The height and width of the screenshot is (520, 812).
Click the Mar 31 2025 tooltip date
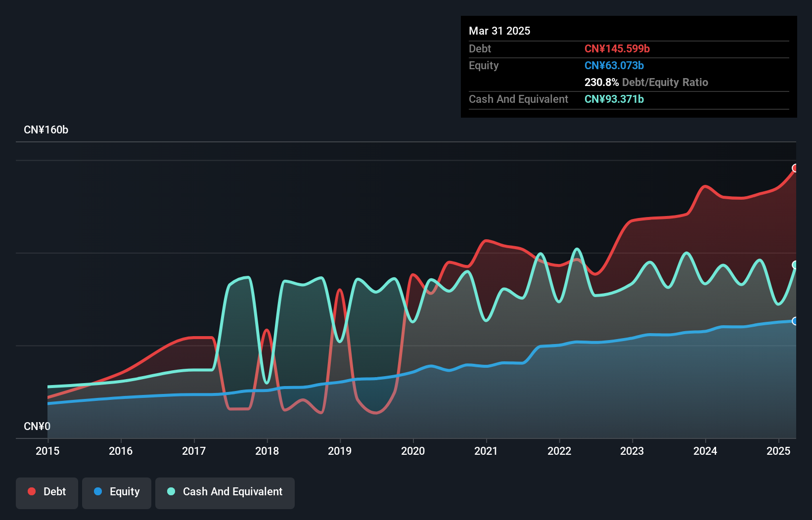point(499,31)
